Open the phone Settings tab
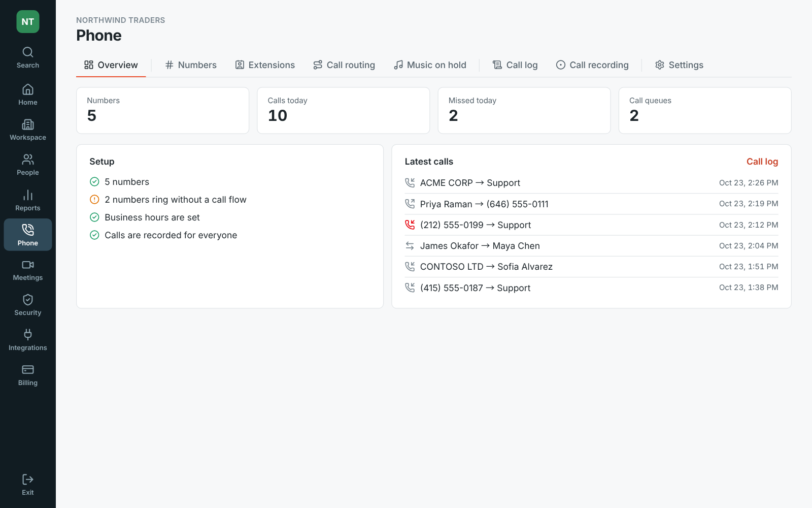The height and width of the screenshot is (508, 812). click(x=679, y=65)
